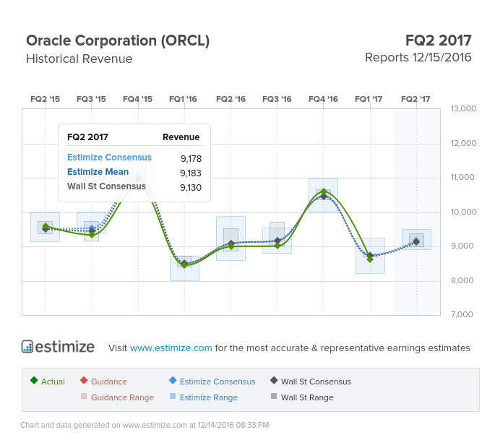Click the Estimize logo icon
The width and height of the screenshot is (495, 448).
(27, 346)
